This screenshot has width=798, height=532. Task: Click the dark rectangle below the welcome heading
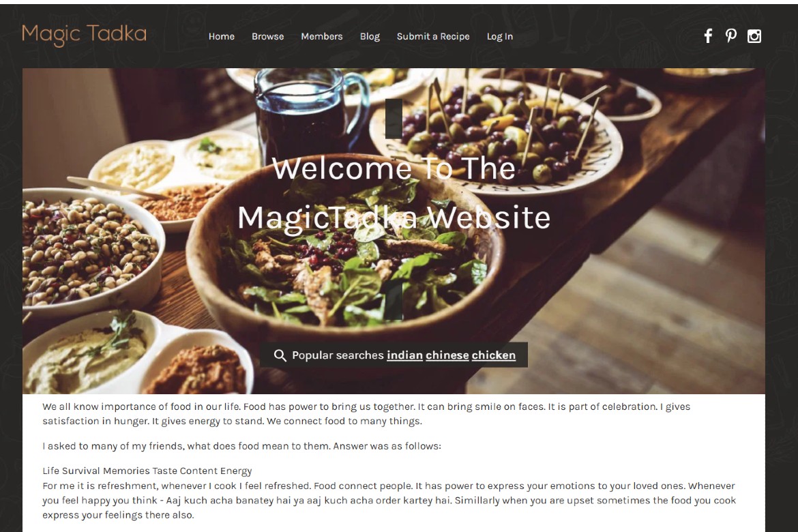(x=394, y=300)
